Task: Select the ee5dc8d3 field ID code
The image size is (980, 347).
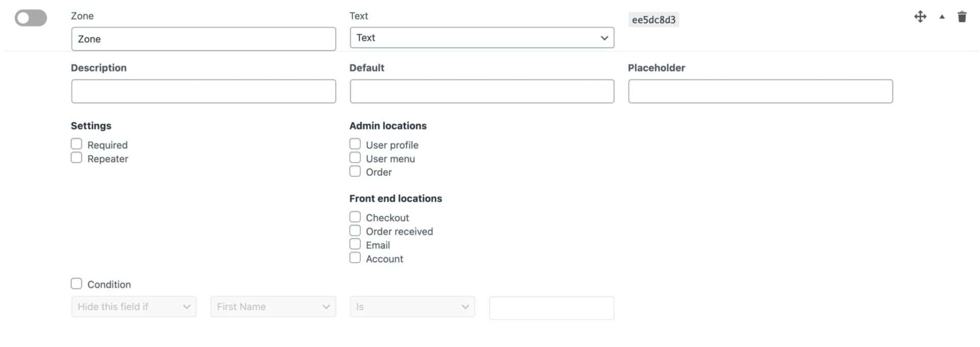Action: 653,20
